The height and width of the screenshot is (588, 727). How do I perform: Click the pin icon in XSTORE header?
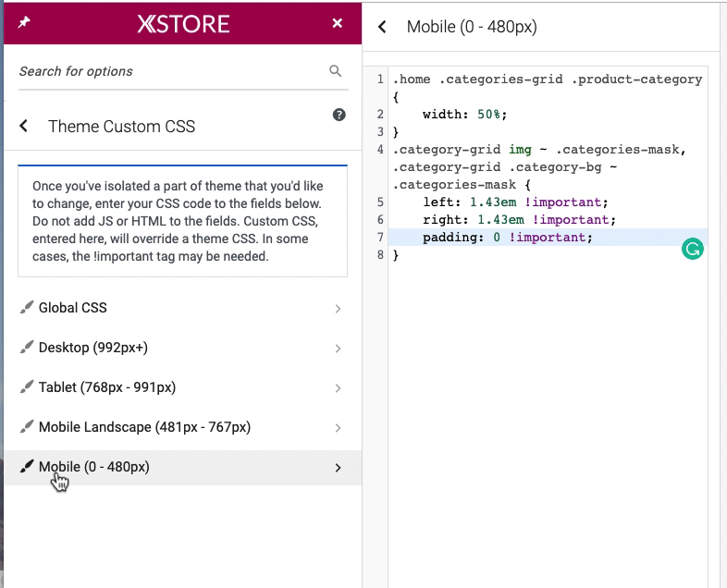click(24, 23)
